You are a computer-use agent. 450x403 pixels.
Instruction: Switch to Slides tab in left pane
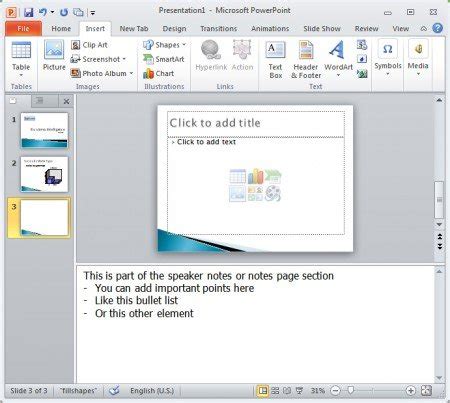(14, 101)
